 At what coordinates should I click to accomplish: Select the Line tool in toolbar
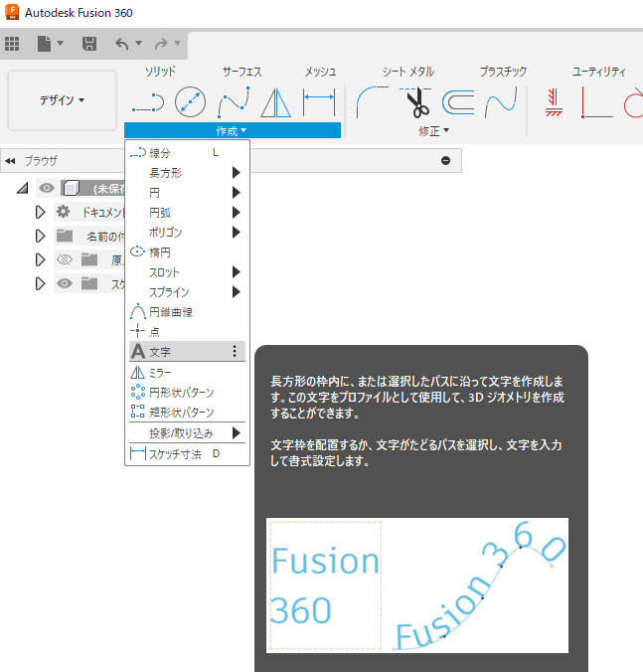[x=148, y=102]
